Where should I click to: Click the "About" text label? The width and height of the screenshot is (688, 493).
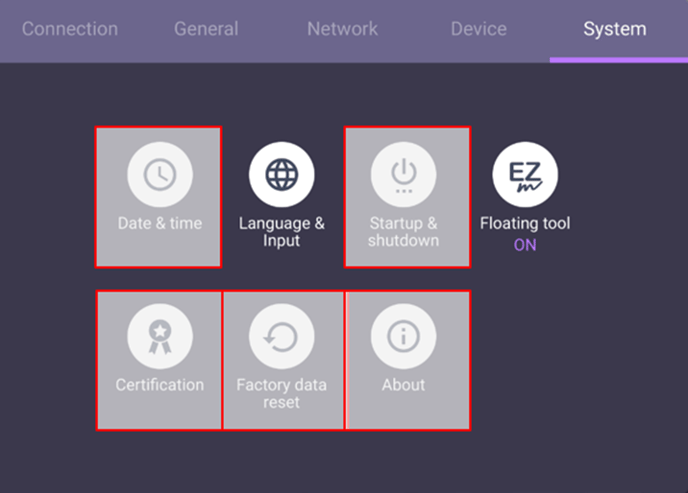[403, 385]
